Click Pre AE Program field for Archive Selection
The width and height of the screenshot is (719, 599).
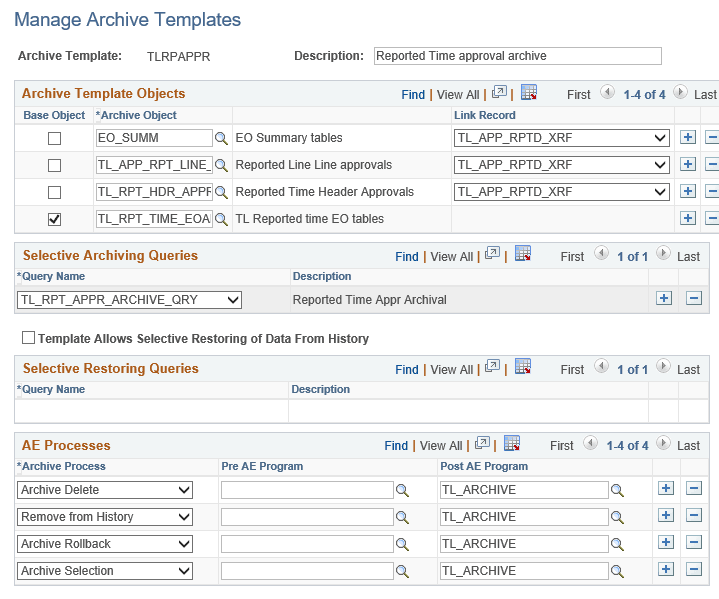point(307,571)
